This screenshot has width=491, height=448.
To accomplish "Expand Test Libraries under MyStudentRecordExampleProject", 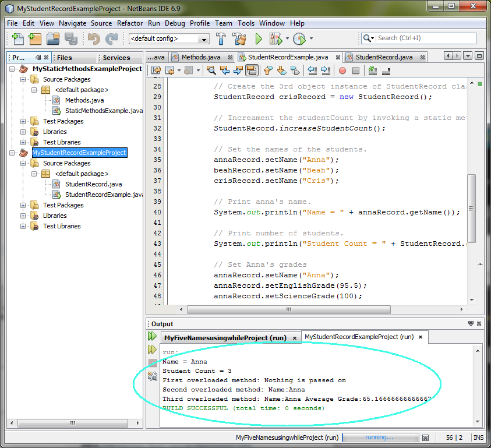I will click(23, 226).
